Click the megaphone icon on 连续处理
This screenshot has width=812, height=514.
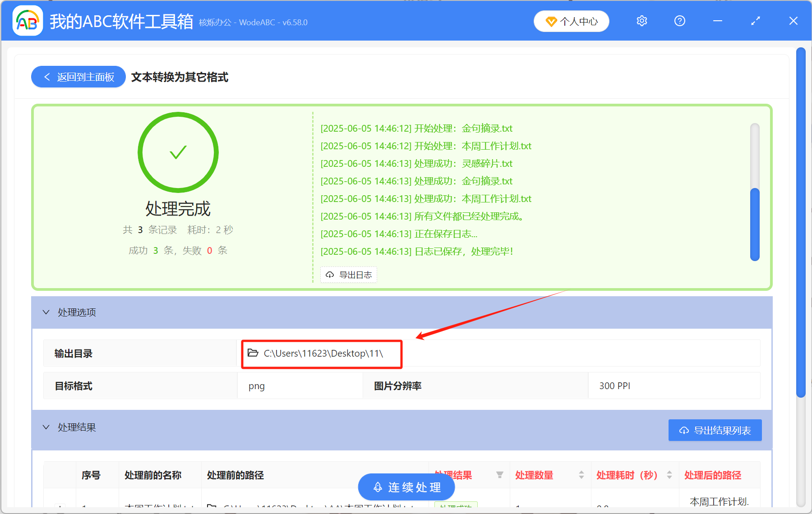point(378,487)
